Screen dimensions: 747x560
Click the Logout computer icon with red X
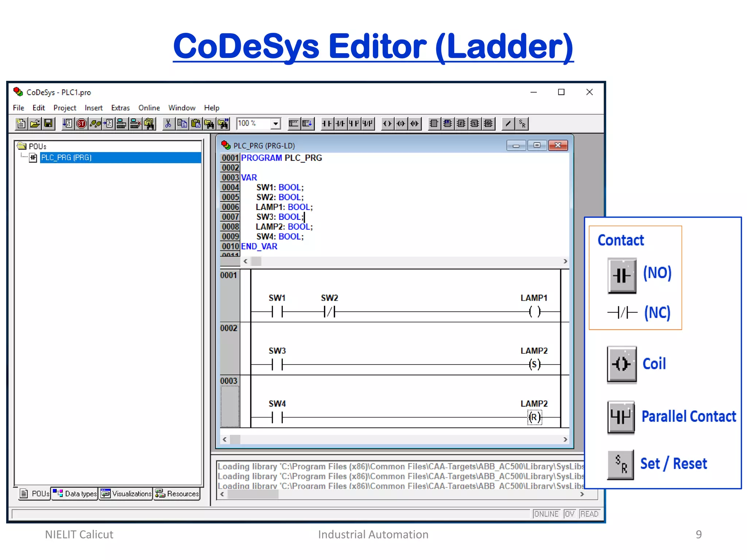click(135, 124)
